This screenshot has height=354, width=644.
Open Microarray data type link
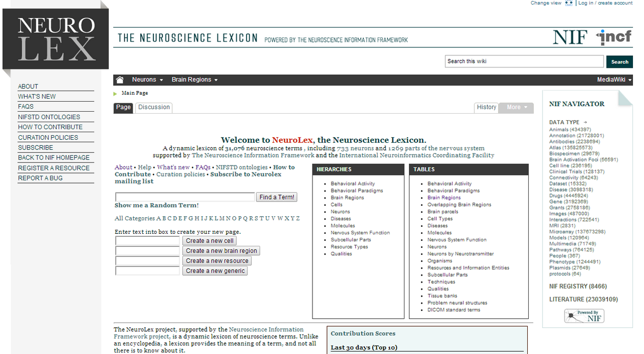578,232
